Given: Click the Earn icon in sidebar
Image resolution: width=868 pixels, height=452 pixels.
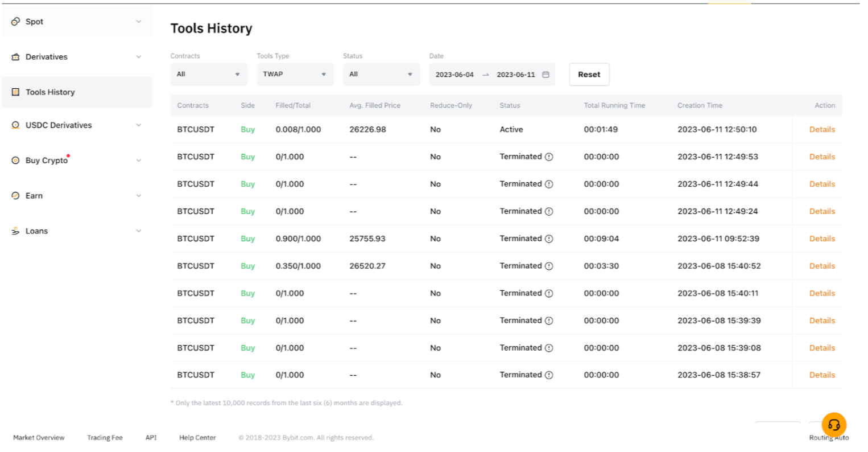Looking at the screenshot, I should [x=15, y=196].
